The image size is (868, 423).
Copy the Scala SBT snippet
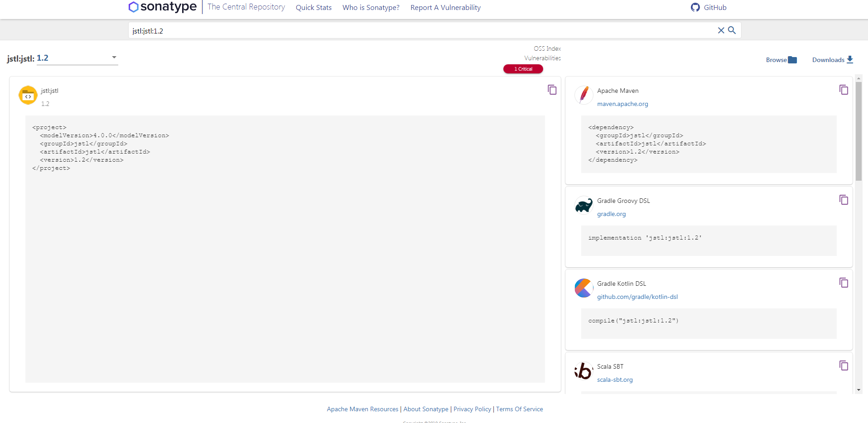point(844,365)
